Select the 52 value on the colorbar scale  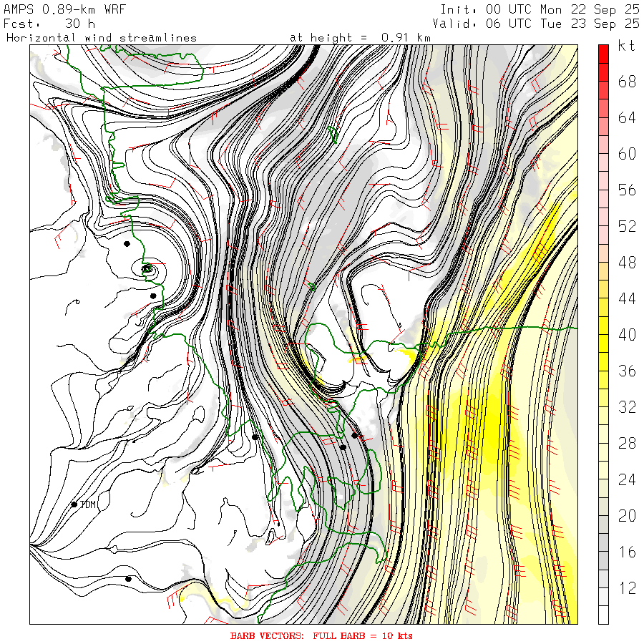point(627,226)
